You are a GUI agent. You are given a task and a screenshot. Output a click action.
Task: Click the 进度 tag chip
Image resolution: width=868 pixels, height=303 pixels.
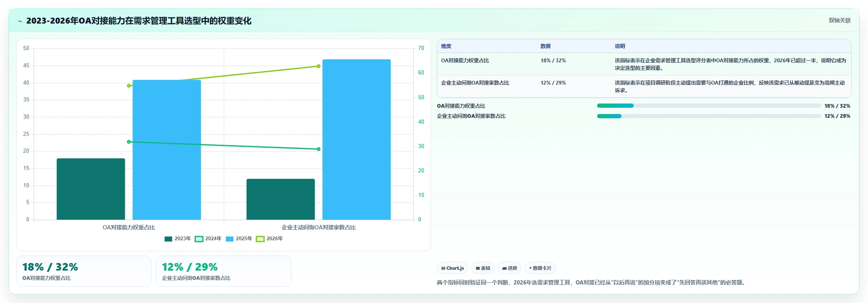click(509, 268)
